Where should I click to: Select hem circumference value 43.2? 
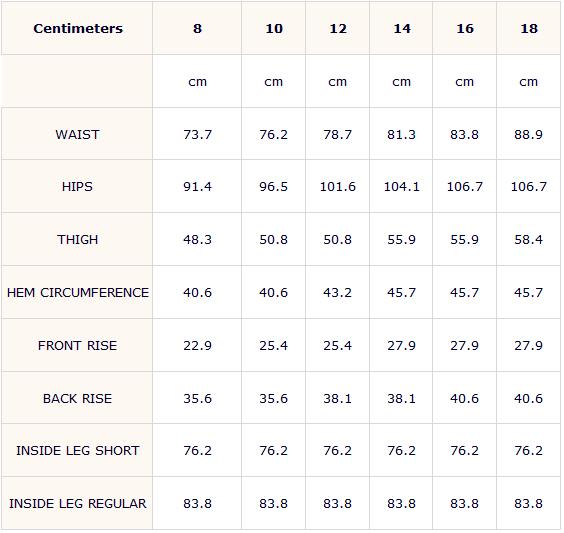point(337,293)
